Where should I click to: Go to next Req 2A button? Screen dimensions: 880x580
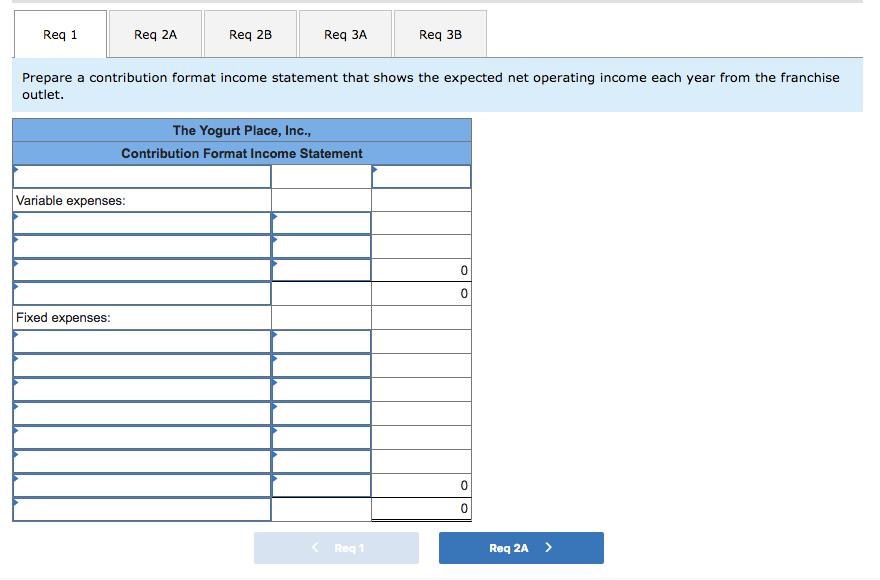tap(521, 548)
